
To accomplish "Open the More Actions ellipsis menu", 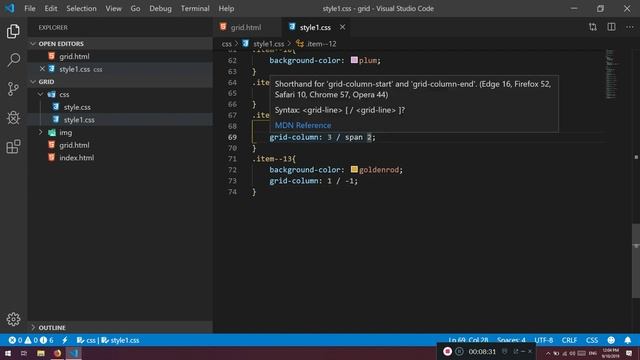I will (630, 27).
